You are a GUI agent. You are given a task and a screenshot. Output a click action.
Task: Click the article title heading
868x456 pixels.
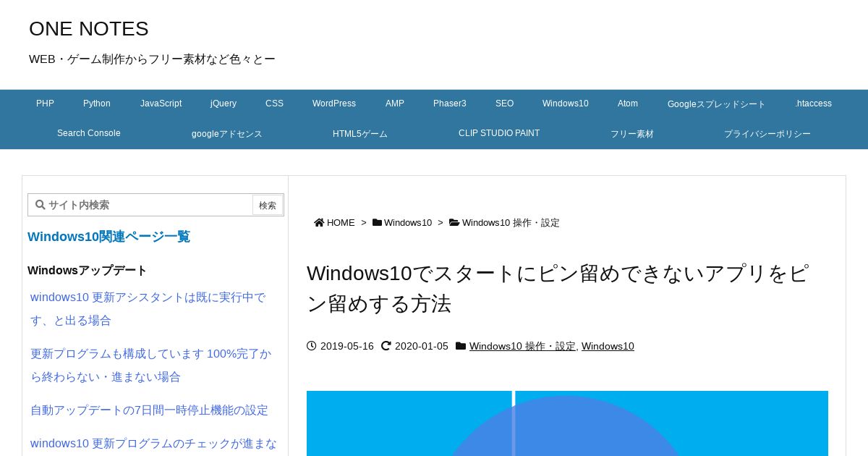[558, 288]
